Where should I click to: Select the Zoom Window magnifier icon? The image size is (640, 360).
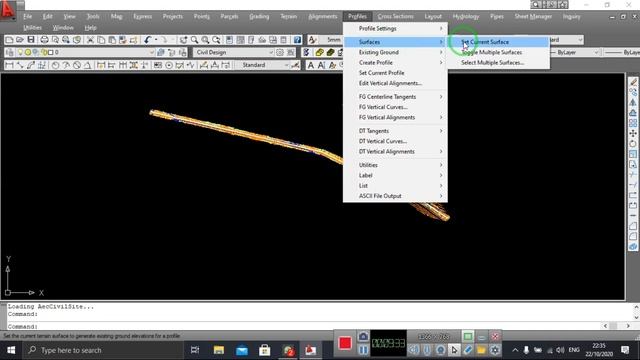click(x=205, y=40)
